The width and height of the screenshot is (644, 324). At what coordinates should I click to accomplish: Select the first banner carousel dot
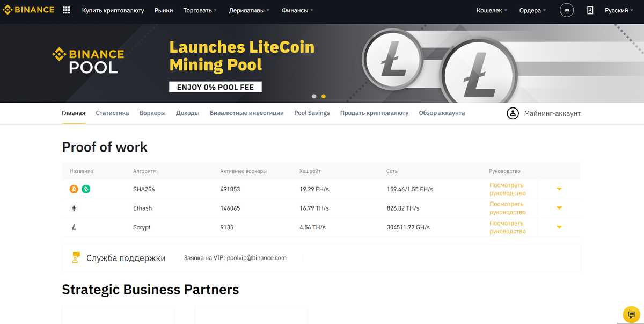click(x=314, y=96)
